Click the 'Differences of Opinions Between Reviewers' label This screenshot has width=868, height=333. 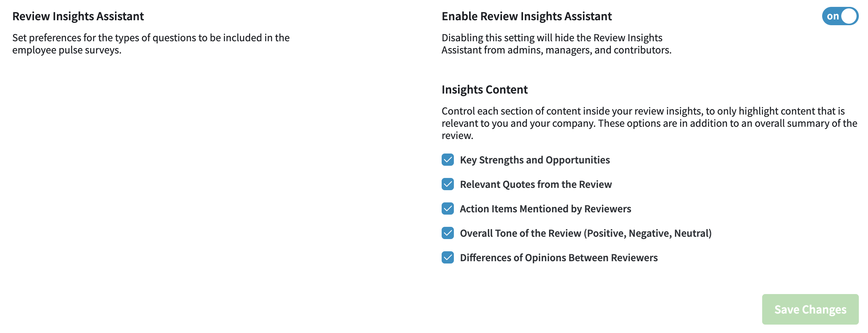(x=559, y=258)
